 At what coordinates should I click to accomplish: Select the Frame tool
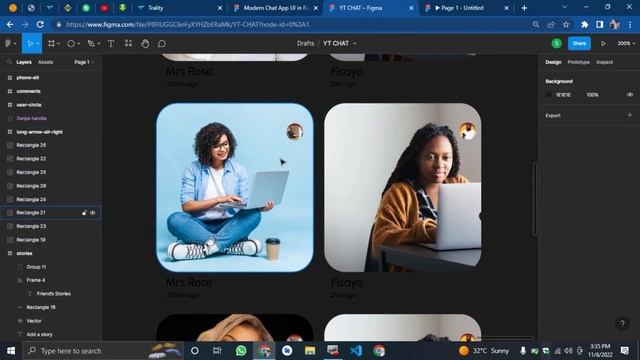[x=51, y=43]
